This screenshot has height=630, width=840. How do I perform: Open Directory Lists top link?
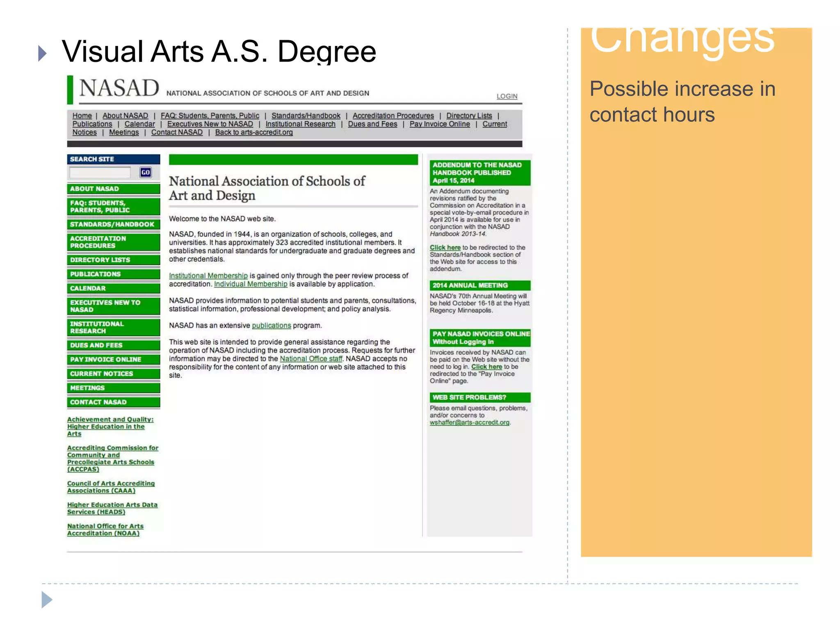click(469, 116)
